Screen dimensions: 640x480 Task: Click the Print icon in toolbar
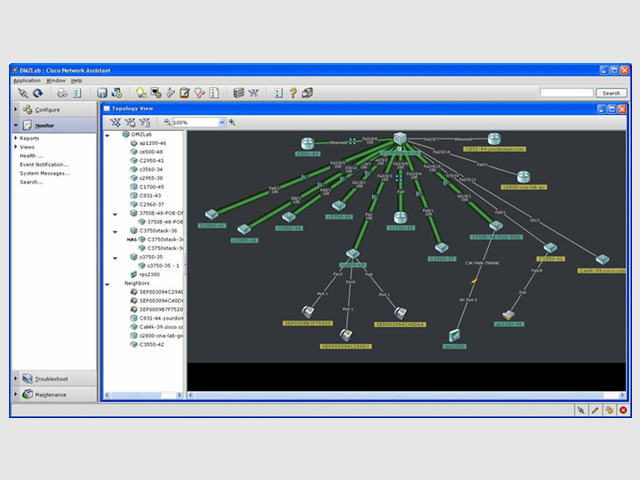(x=62, y=93)
